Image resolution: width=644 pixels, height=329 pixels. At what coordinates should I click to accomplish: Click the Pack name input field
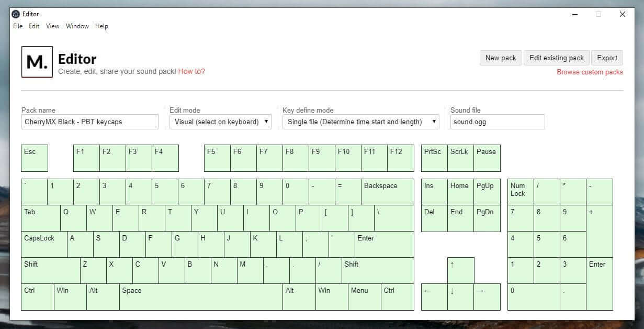(x=89, y=122)
